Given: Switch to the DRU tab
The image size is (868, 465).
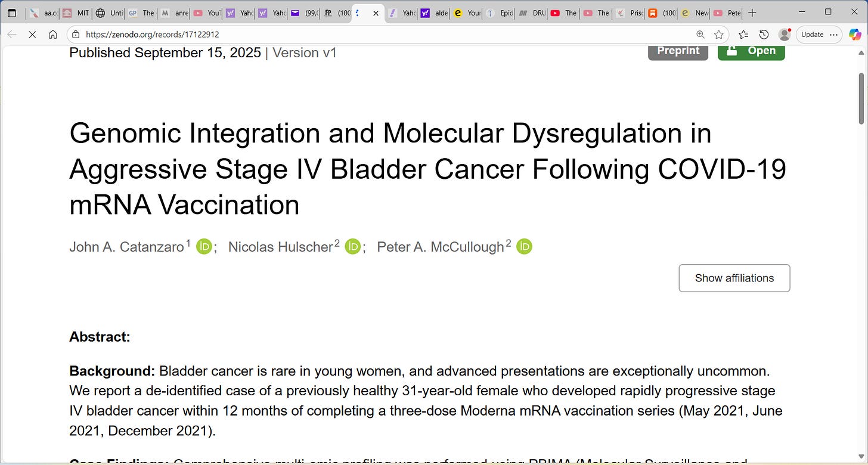Looking at the screenshot, I should (531, 13).
